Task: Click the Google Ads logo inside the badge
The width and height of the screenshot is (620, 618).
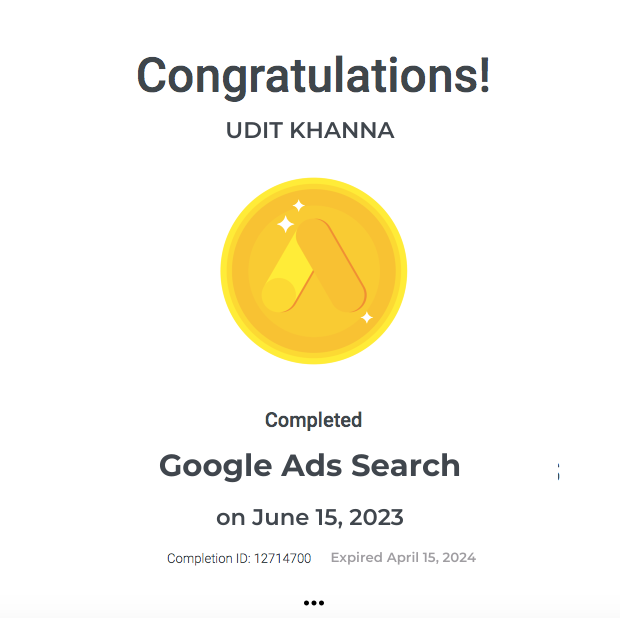Action: click(x=314, y=266)
